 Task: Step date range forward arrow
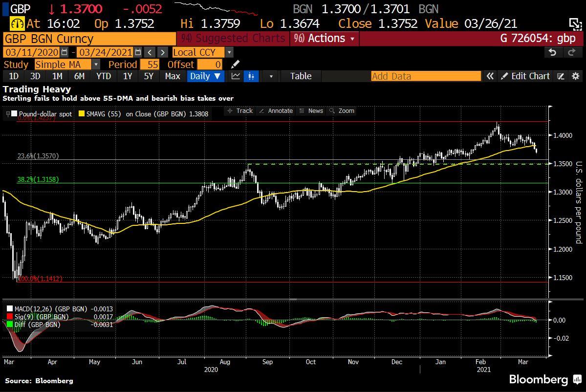(x=162, y=52)
